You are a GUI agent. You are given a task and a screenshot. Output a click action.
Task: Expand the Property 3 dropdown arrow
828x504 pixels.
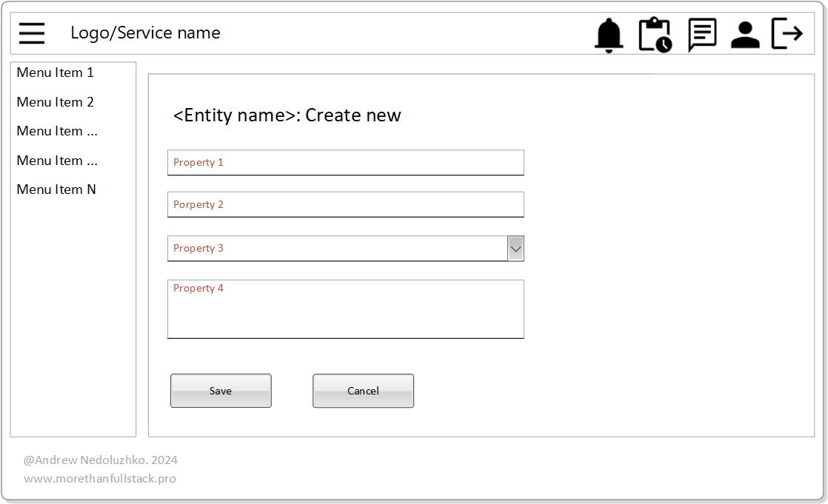coord(515,249)
